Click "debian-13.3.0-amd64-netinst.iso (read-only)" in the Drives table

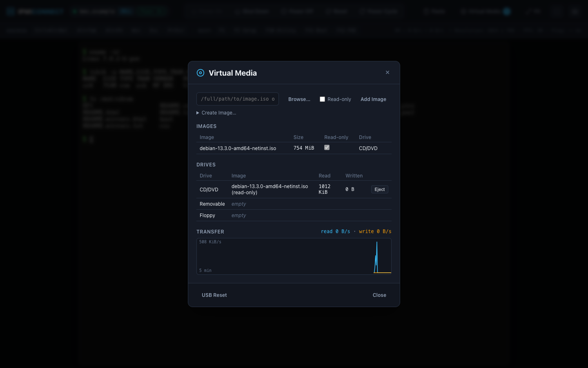(x=270, y=189)
